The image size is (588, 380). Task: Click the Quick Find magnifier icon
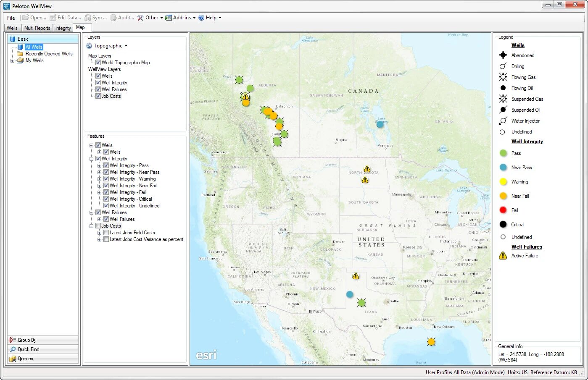coord(13,349)
